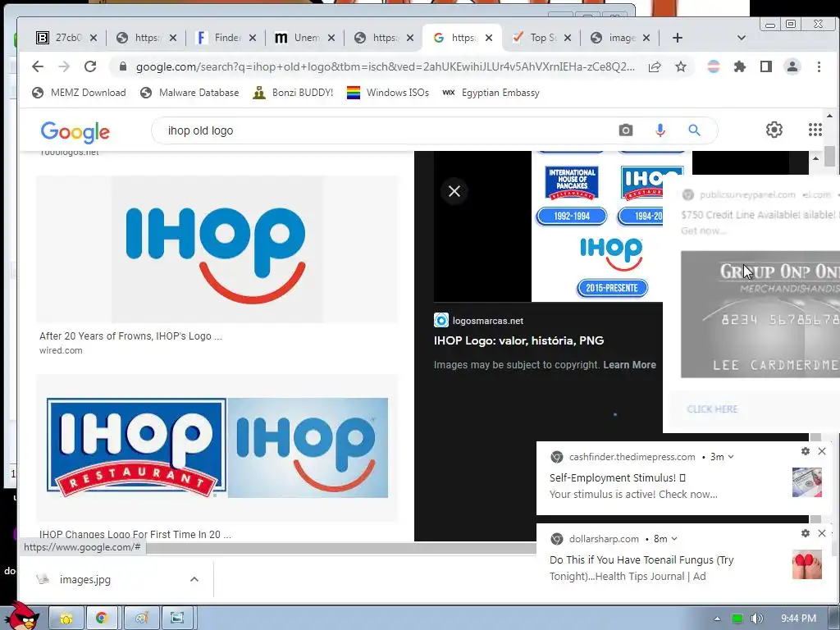Expand the tab search dropdown
This screenshot has width=840, height=630.
742,38
